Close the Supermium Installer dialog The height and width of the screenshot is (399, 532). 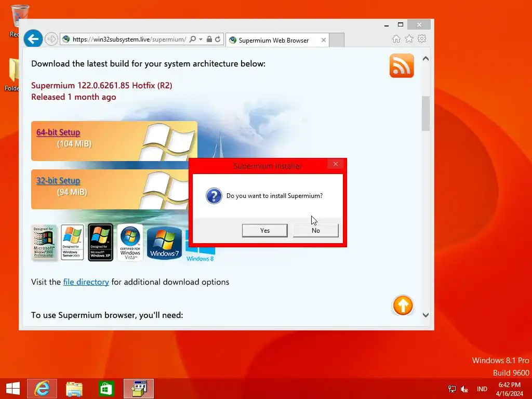(336, 164)
